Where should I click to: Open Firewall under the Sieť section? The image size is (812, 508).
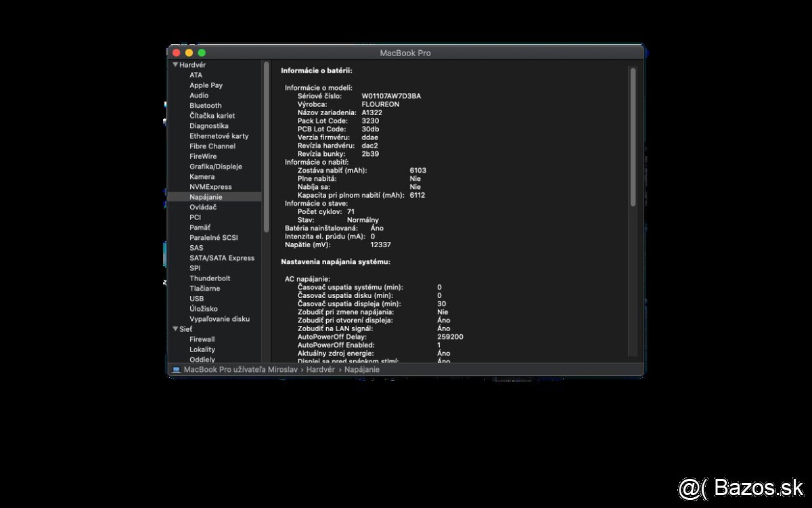point(203,339)
